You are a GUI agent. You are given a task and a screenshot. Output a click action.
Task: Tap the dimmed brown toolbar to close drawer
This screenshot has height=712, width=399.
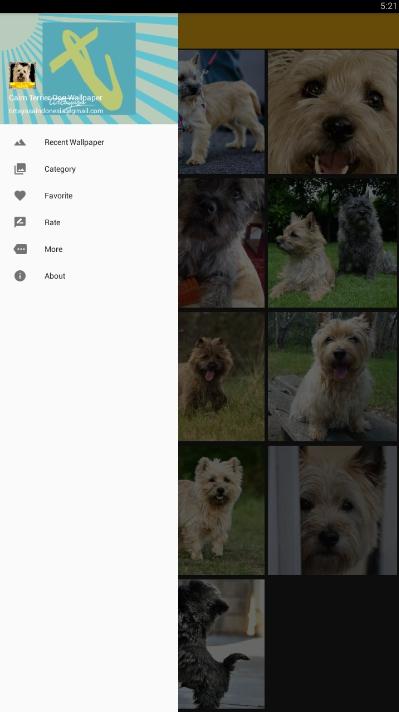[x=288, y=31]
